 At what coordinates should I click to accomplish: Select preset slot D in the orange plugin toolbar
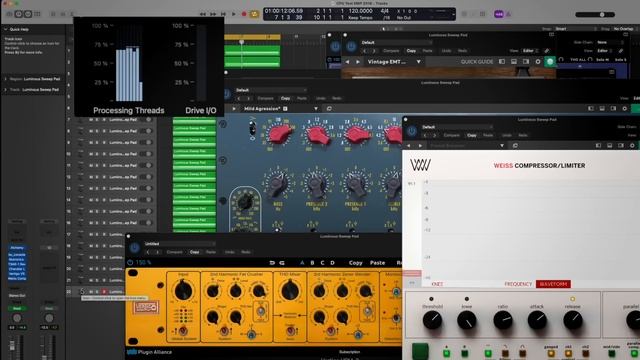[x=332, y=263]
